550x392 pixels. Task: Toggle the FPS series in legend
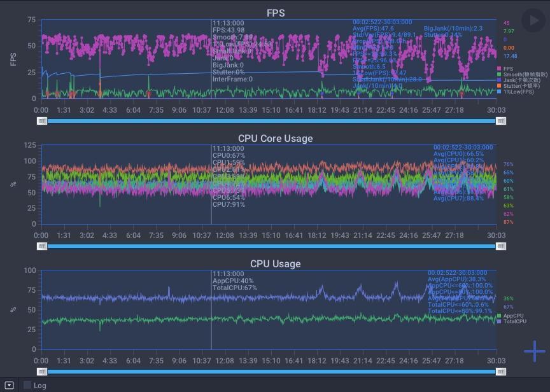click(505, 69)
